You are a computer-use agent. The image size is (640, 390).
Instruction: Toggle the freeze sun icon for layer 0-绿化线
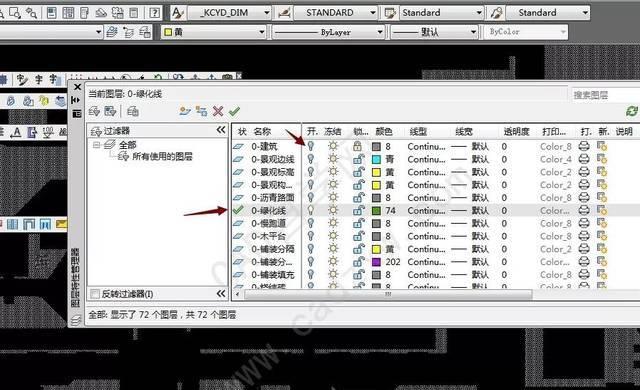tap(333, 211)
